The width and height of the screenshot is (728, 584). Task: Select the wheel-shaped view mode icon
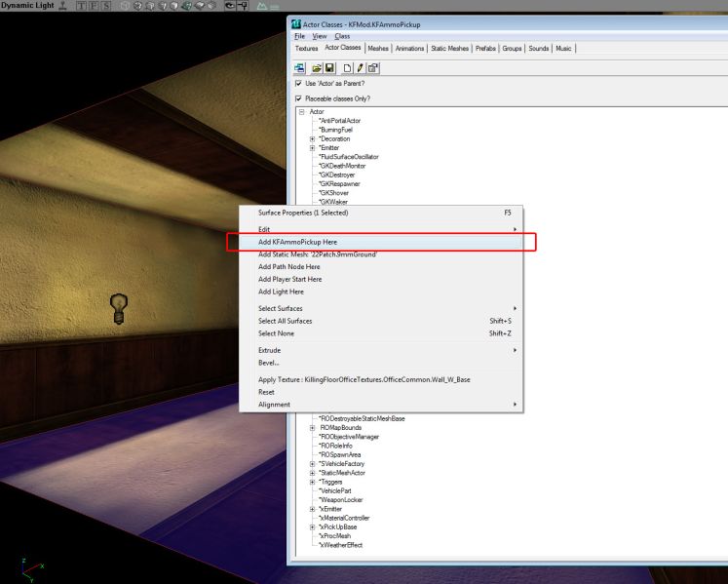click(x=137, y=6)
